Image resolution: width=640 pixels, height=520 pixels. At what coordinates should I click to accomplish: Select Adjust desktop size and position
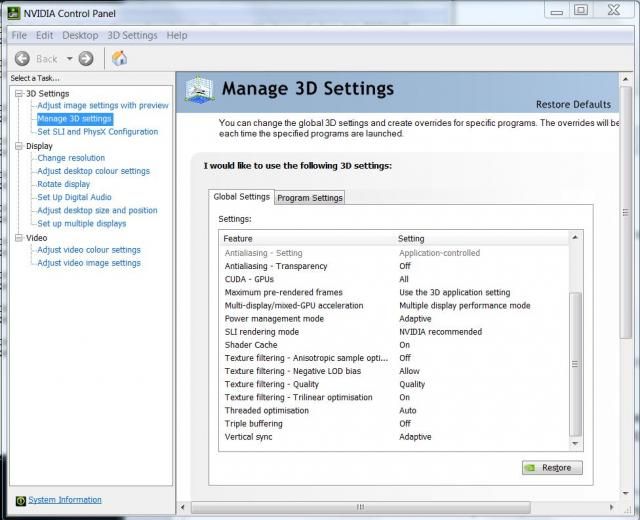(x=97, y=210)
